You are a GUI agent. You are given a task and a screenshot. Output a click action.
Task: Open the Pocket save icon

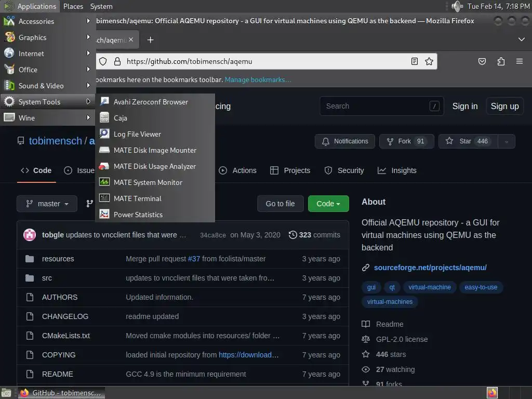482,61
